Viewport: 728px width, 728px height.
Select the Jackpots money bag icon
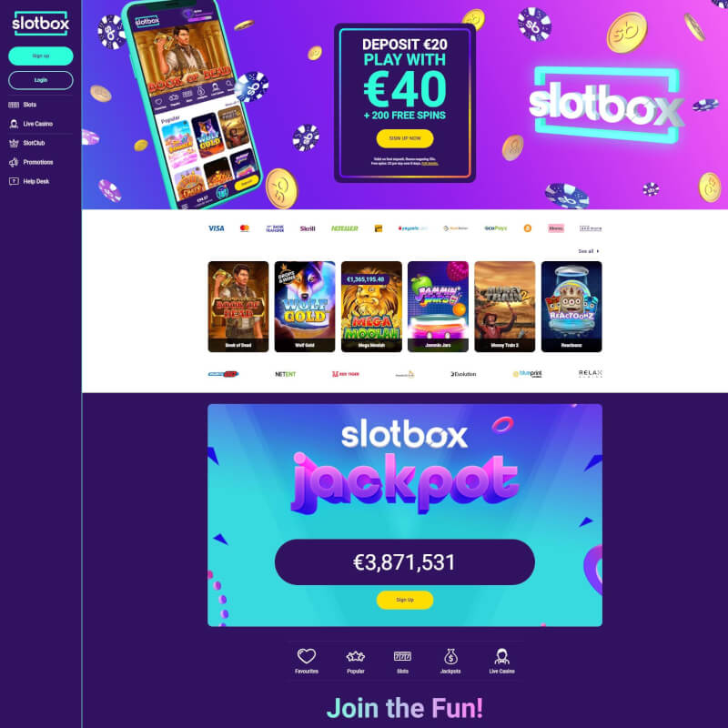tap(450, 656)
